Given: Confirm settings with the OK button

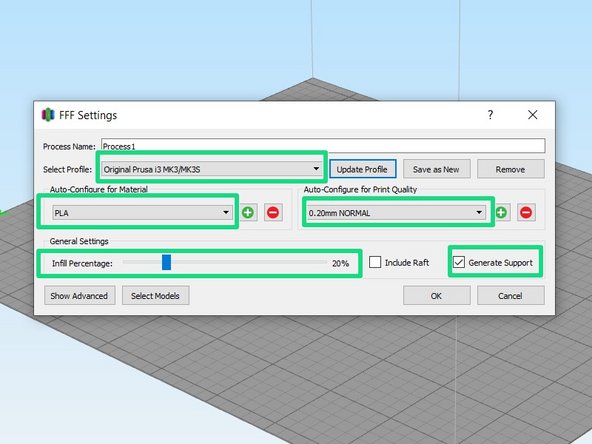Looking at the screenshot, I should [x=436, y=296].
